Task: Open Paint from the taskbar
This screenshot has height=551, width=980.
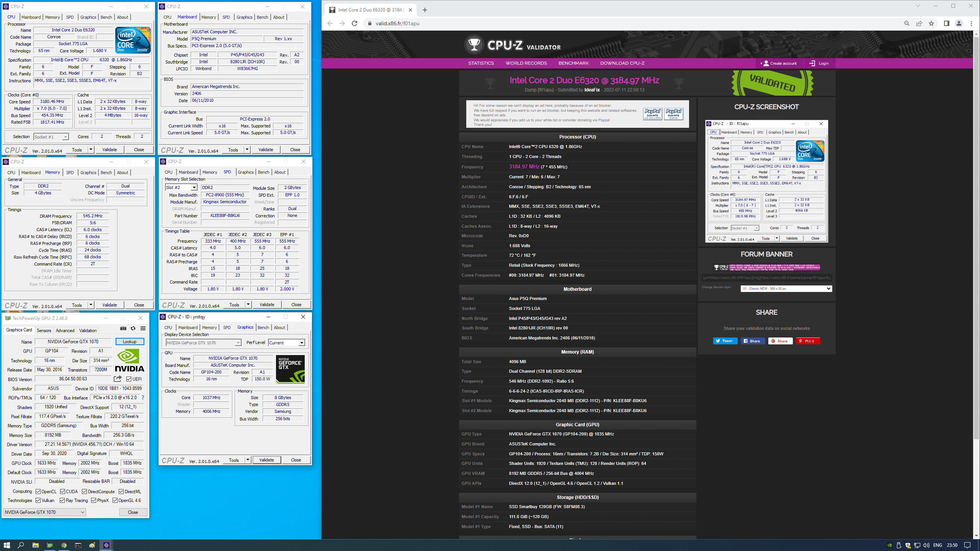Action: click(92, 545)
